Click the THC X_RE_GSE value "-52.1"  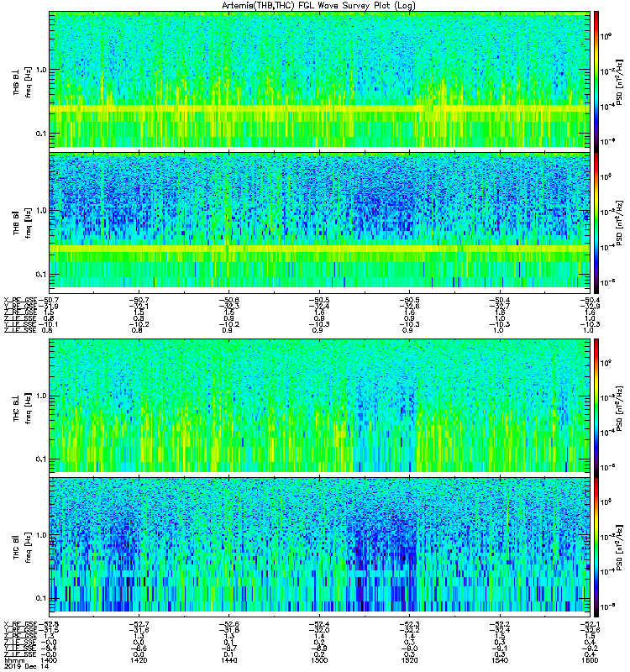pyautogui.click(x=591, y=624)
